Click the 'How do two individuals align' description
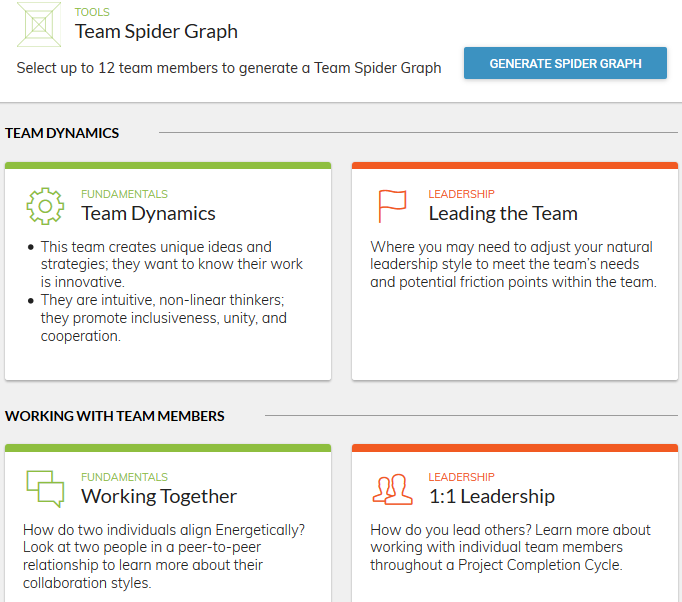This screenshot has width=682, height=602. pos(164,556)
